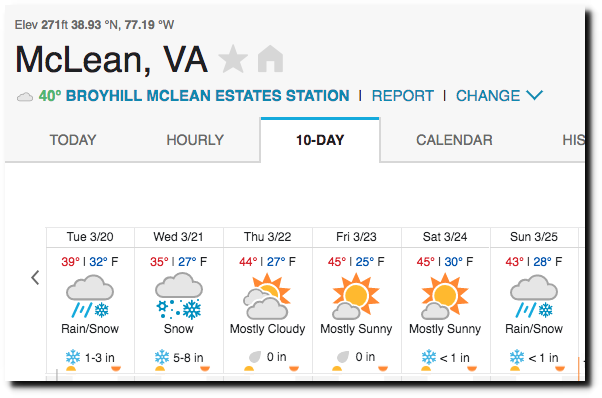The height and width of the screenshot is (398, 602).
Task: Open Broyhill McLean Estates Station link
Action: [207, 96]
